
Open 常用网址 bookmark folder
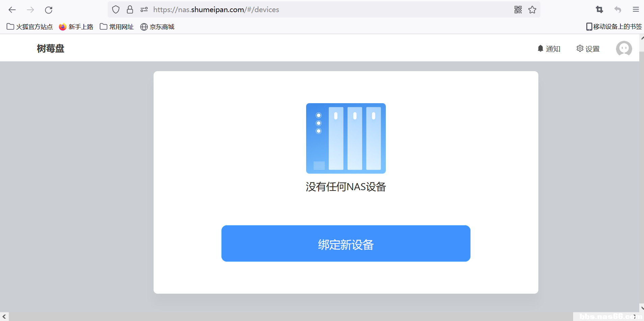point(117,27)
